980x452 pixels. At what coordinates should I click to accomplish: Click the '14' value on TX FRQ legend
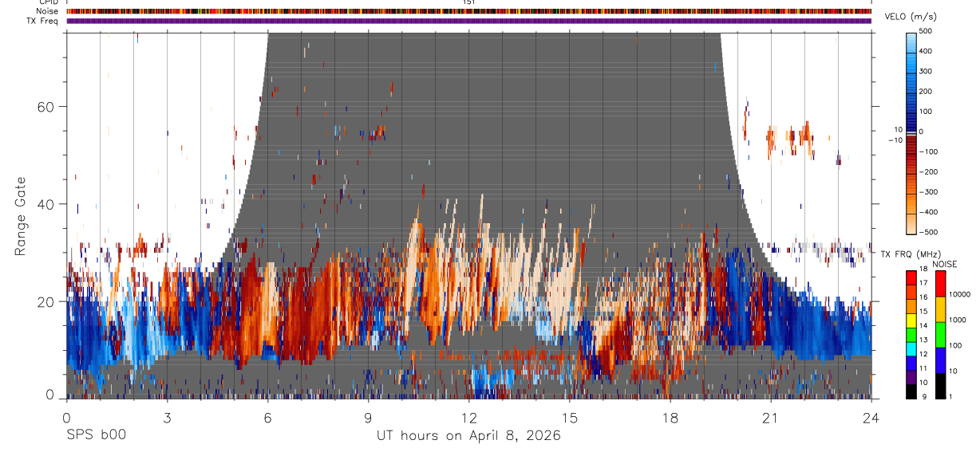923,326
